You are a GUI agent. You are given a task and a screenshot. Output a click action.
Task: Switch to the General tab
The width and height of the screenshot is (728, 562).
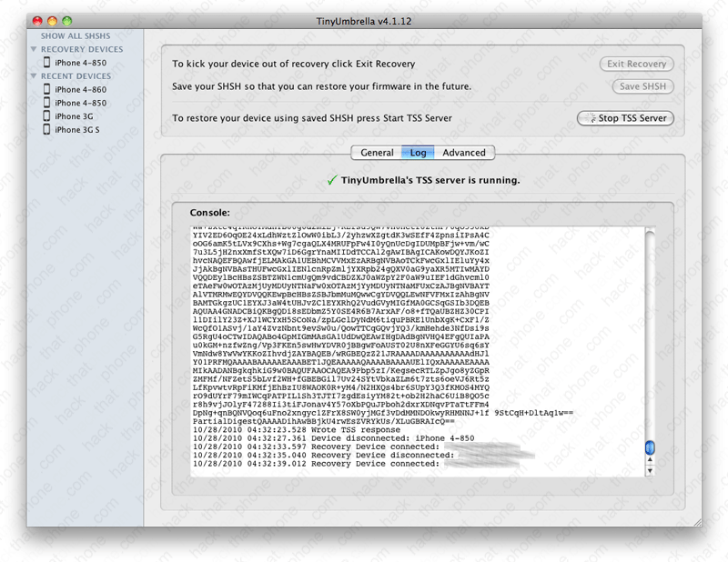(377, 153)
